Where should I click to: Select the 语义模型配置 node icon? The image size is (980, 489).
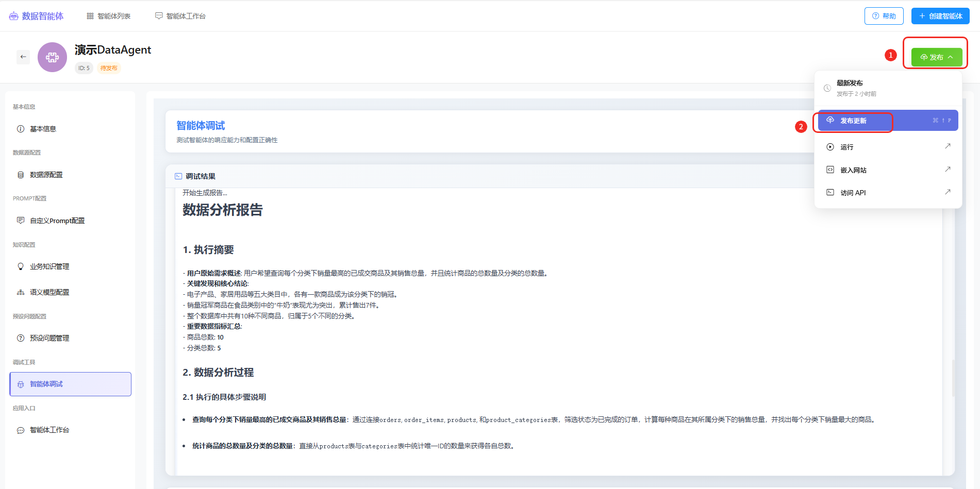21,292
